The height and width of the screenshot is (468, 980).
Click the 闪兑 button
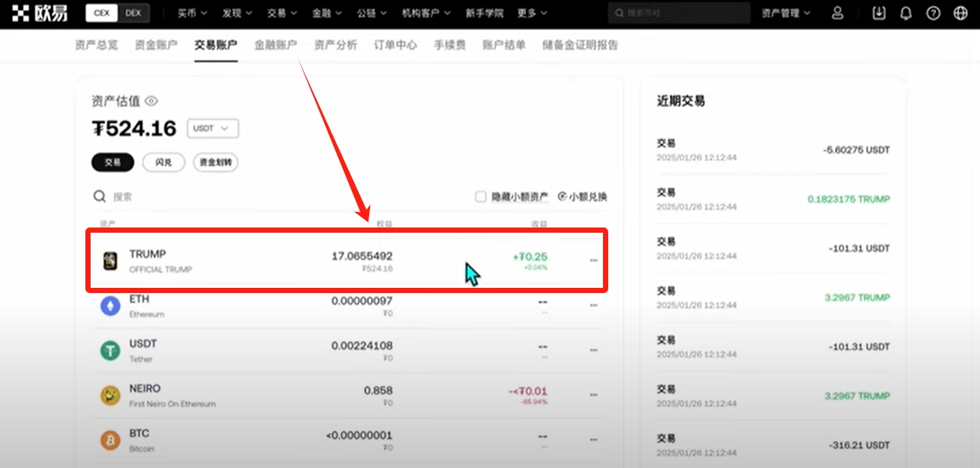point(164,162)
